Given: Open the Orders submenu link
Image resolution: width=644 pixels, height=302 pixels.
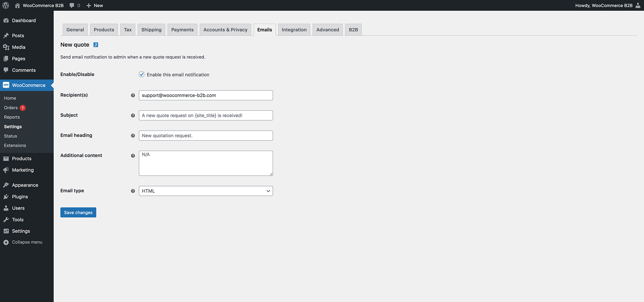Looking at the screenshot, I should [x=11, y=108].
